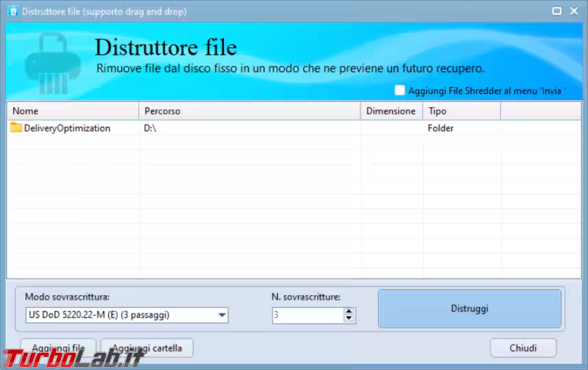The height and width of the screenshot is (370, 588).
Task: Sort the list by Dimensione column
Action: (391, 111)
